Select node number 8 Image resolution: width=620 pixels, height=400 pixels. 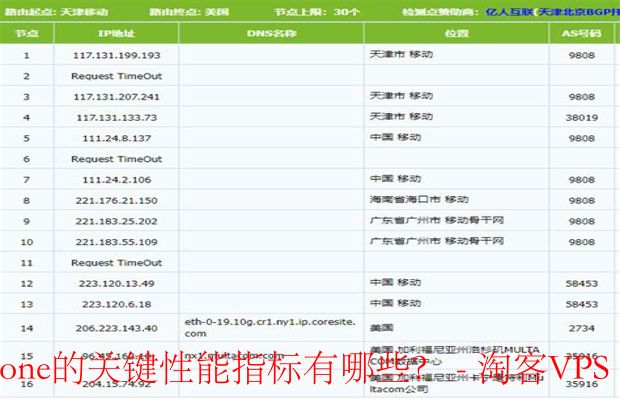26,201
